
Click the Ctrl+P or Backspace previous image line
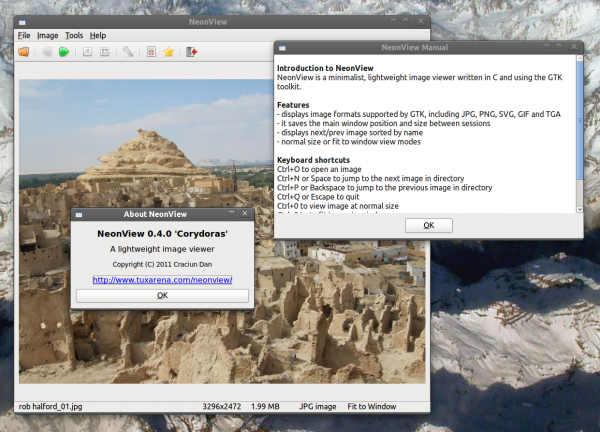(x=385, y=187)
